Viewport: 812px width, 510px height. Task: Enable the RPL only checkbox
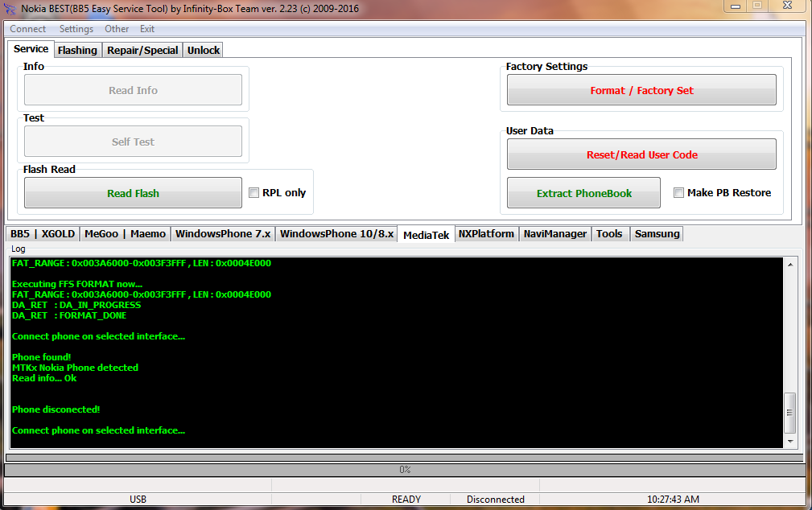253,192
